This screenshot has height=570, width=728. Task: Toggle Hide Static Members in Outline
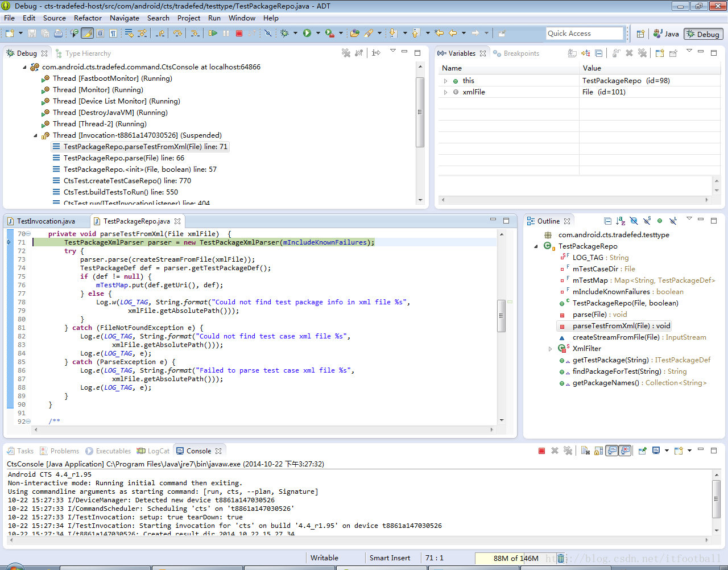[x=647, y=221]
